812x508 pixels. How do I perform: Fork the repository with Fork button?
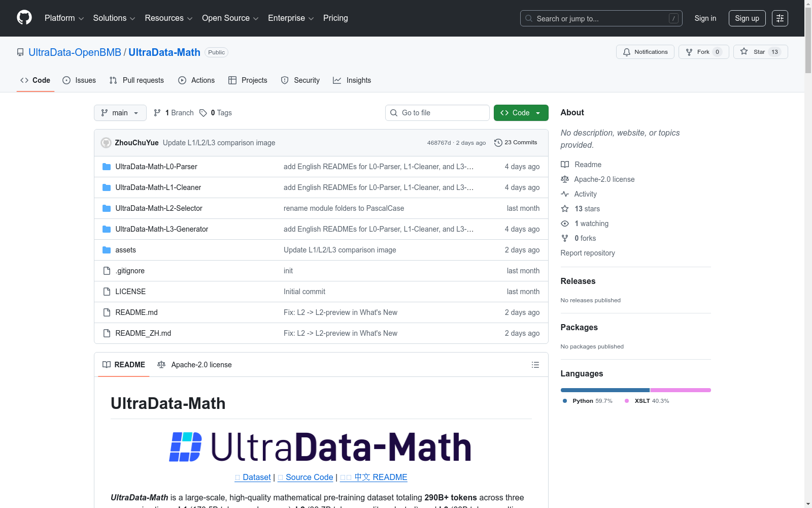[704, 52]
